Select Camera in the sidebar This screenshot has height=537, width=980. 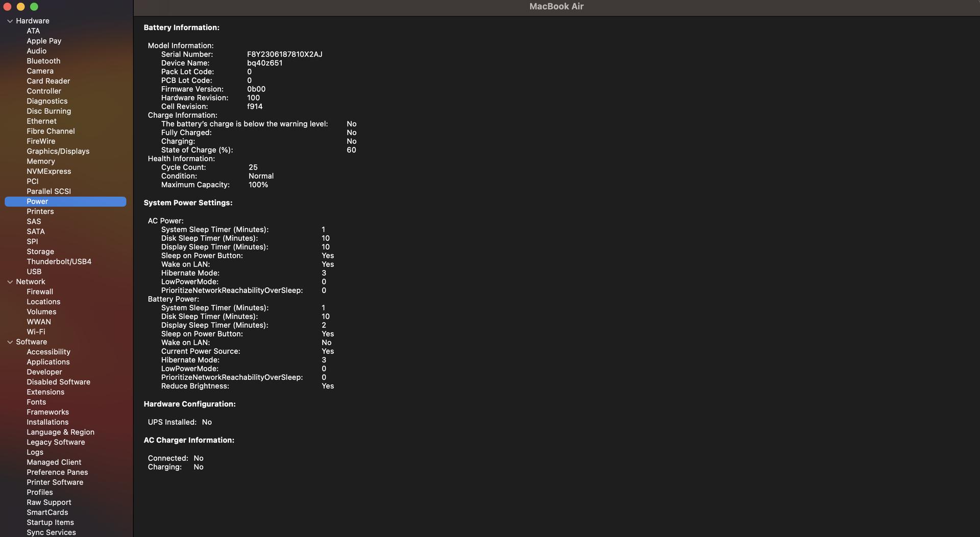pyautogui.click(x=40, y=71)
